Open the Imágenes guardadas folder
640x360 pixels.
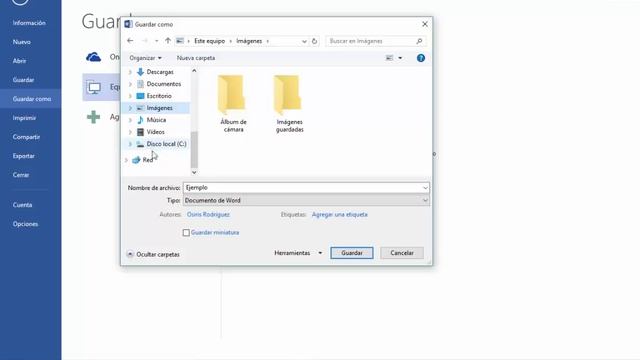coord(289,104)
